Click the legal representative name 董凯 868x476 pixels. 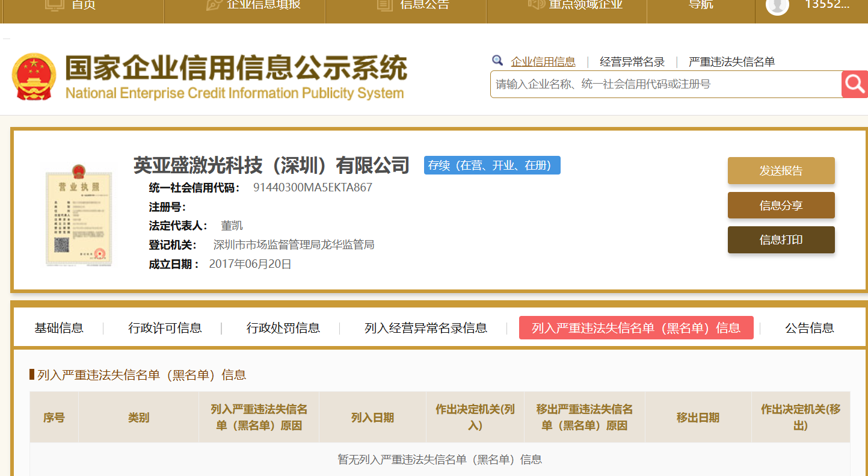click(232, 226)
